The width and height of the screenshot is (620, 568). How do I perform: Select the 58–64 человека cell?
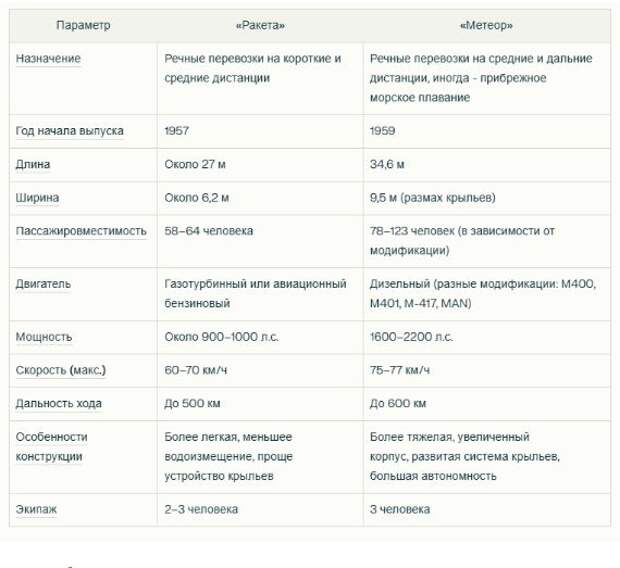click(209, 231)
